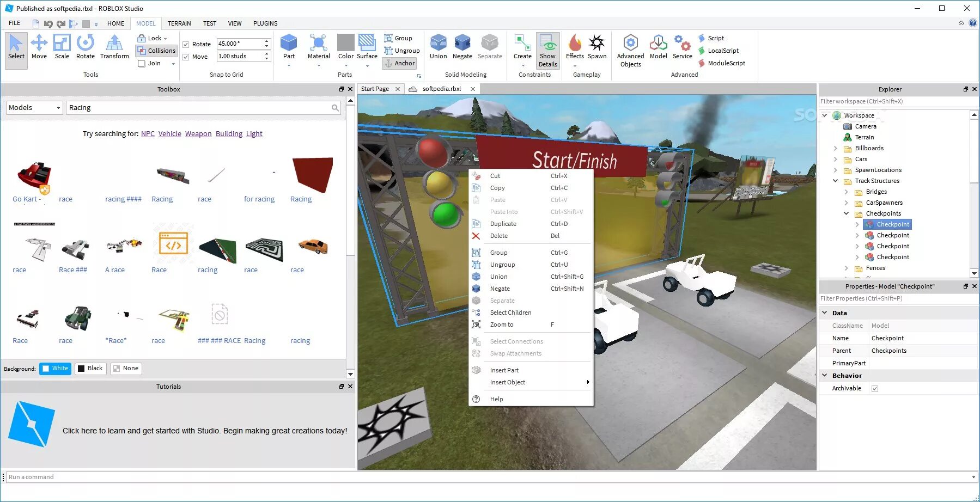Open the Studio tutorials banner
This screenshot has width=980, height=502.
[x=178, y=431]
